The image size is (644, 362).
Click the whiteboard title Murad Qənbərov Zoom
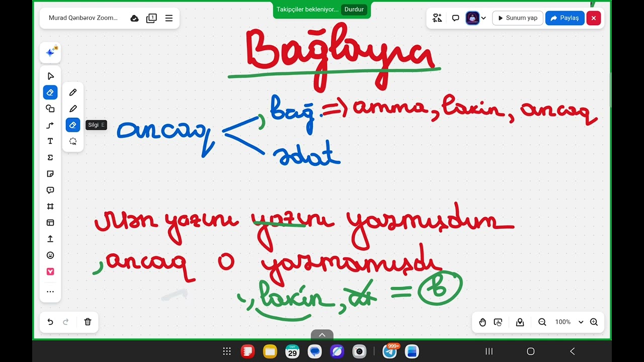83,18
